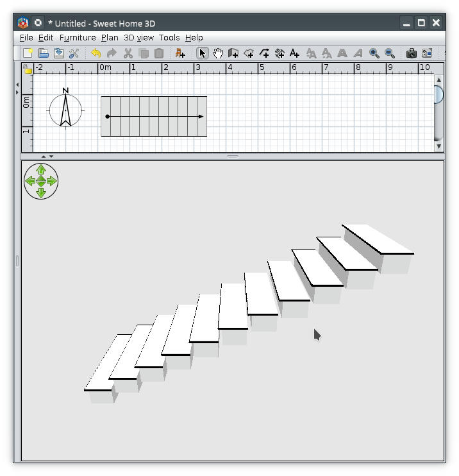The image size is (459, 476).
Task: Toggle italic text style
Action: click(x=358, y=53)
